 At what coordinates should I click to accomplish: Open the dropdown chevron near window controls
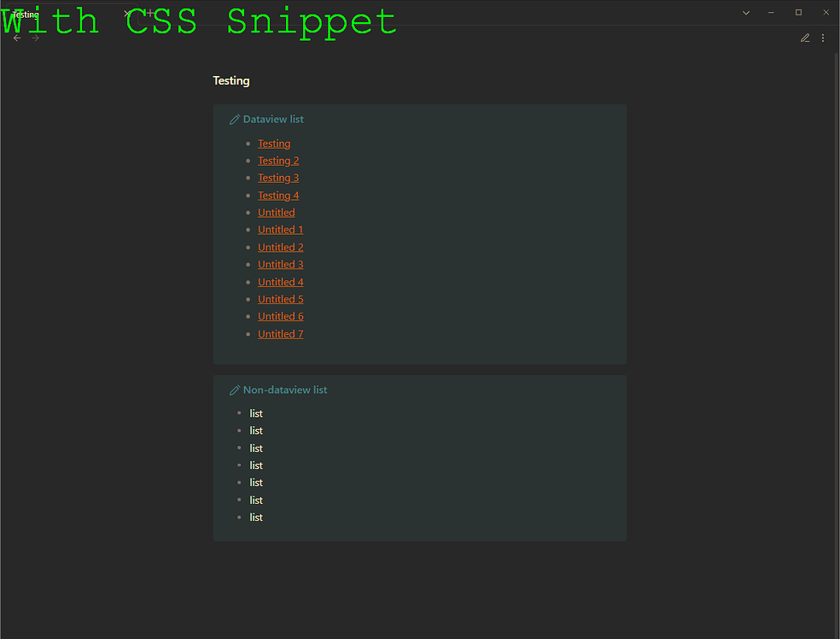coord(746,13)
